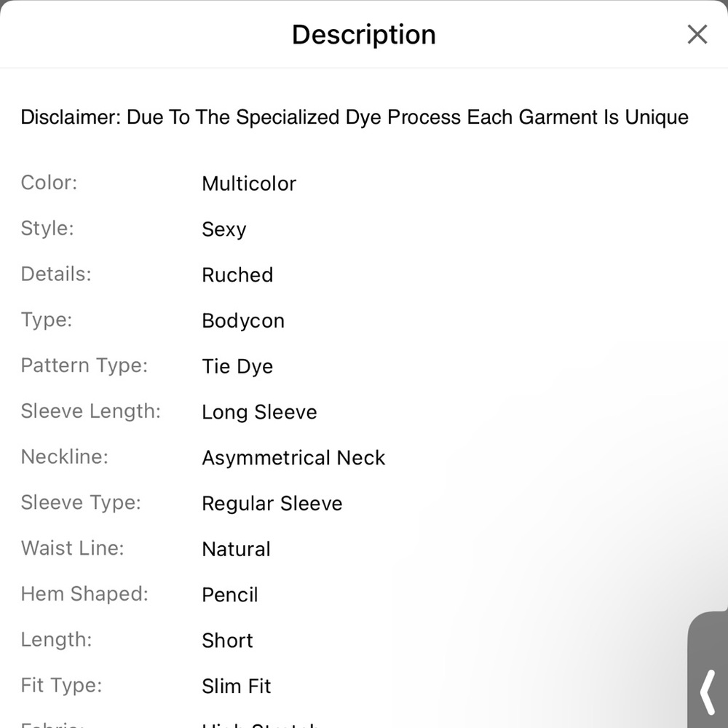The image size is (728, 728).
Task: Click the Pattern Type label
Action: tap(84, 365)
